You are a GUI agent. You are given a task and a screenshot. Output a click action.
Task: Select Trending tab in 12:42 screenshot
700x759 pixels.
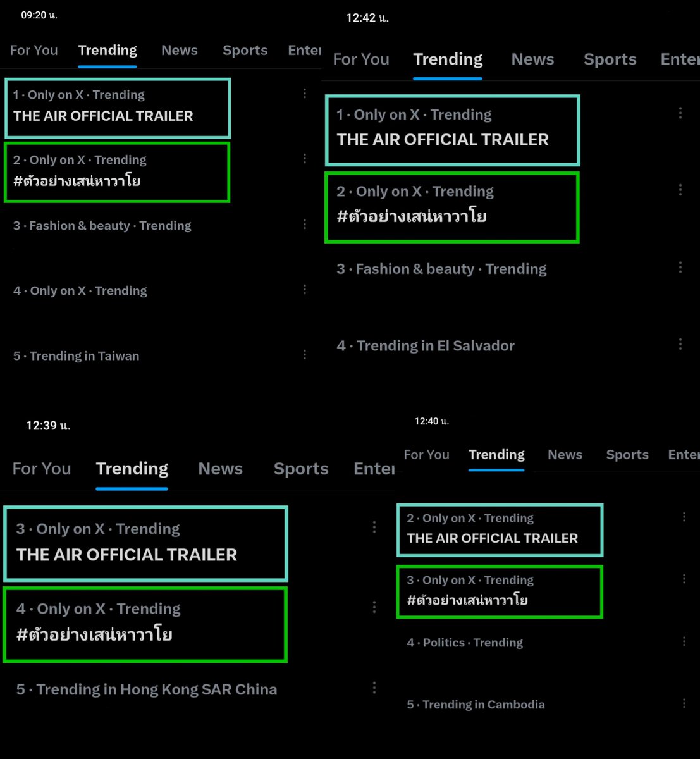click(448, 59)
